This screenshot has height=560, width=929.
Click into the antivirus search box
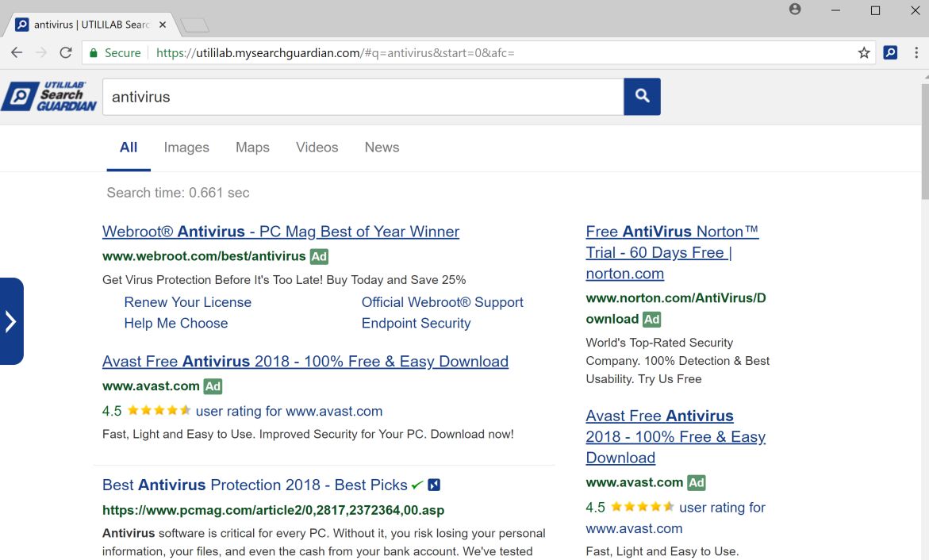point(362,97)
